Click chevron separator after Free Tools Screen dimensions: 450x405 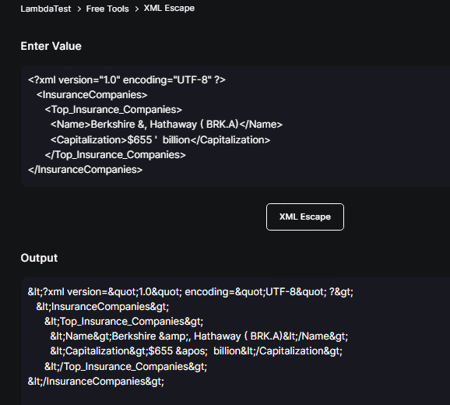pyautogui.click(x=137, y=9)
